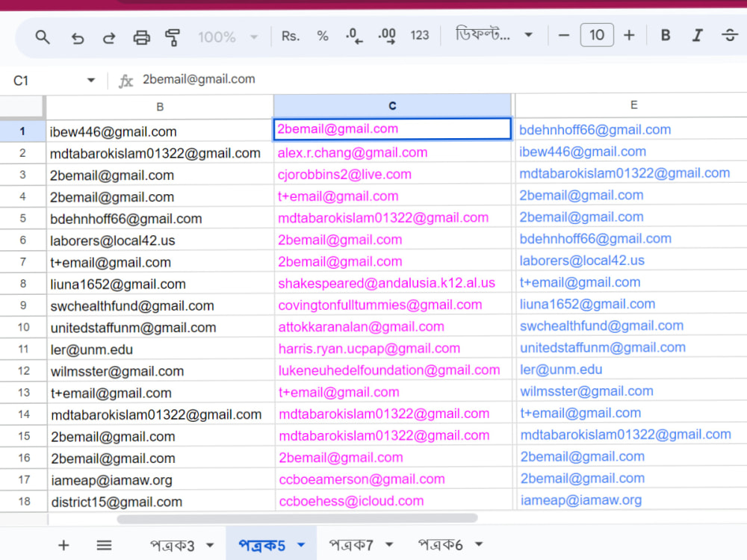
Task: Increase decimal places
Action: click(x=387, y=36)
